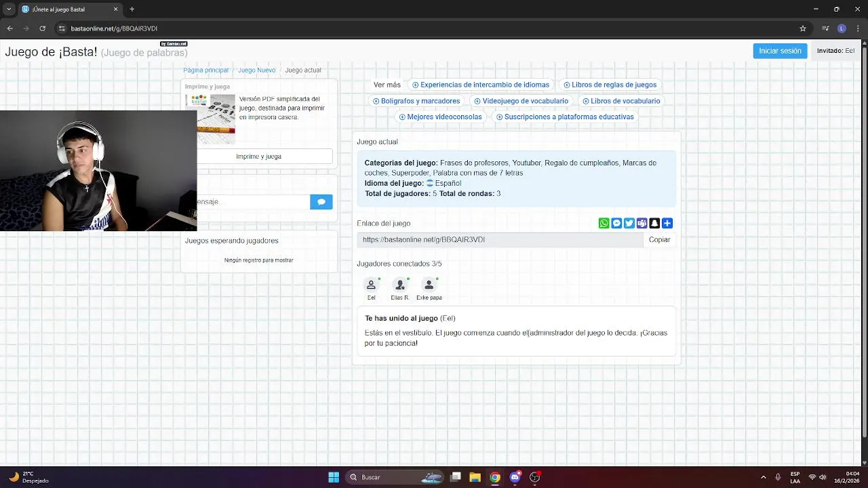Open Experiencias de intercambio de idiomas link
Screen dimensions: 868x488
[481, 85]
